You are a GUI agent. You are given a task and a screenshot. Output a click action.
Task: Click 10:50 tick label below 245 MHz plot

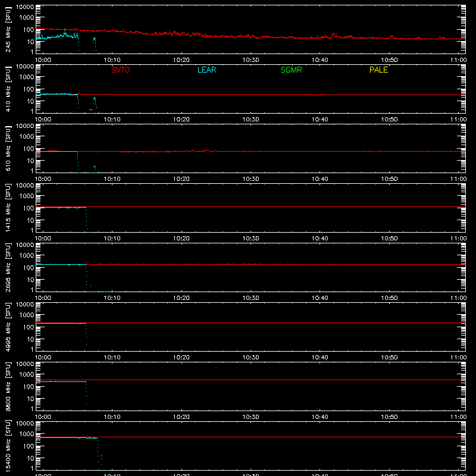389,60
